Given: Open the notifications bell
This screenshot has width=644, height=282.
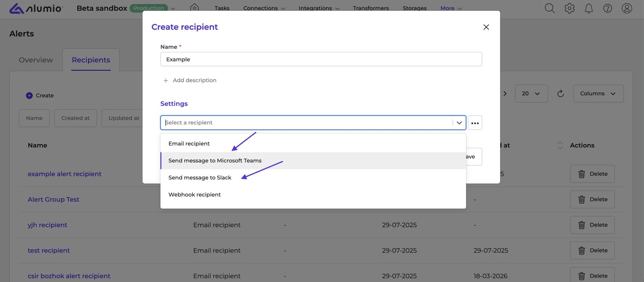Looking at the screenshot, I should tap(589, 8).
